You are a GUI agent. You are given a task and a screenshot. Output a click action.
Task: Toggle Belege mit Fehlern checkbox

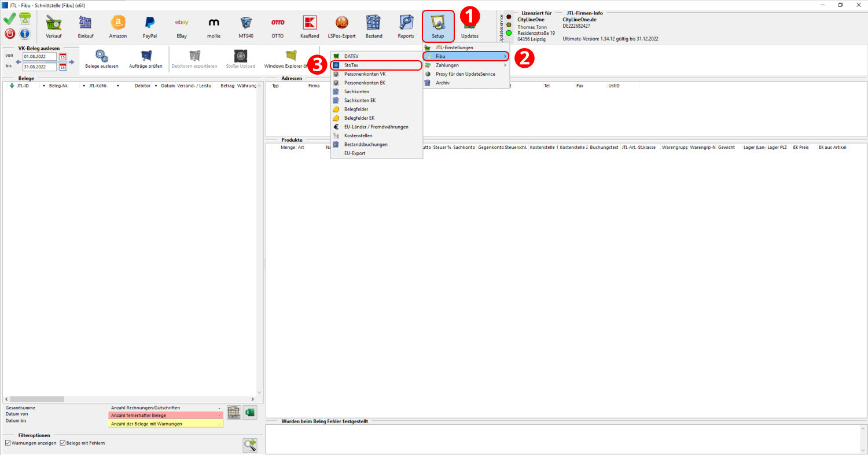62,443
